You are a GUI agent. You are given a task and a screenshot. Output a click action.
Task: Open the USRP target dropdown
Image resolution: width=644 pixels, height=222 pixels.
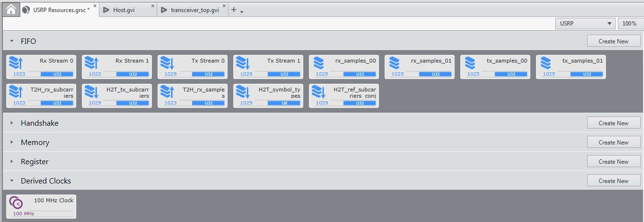[x=585, y=24]
